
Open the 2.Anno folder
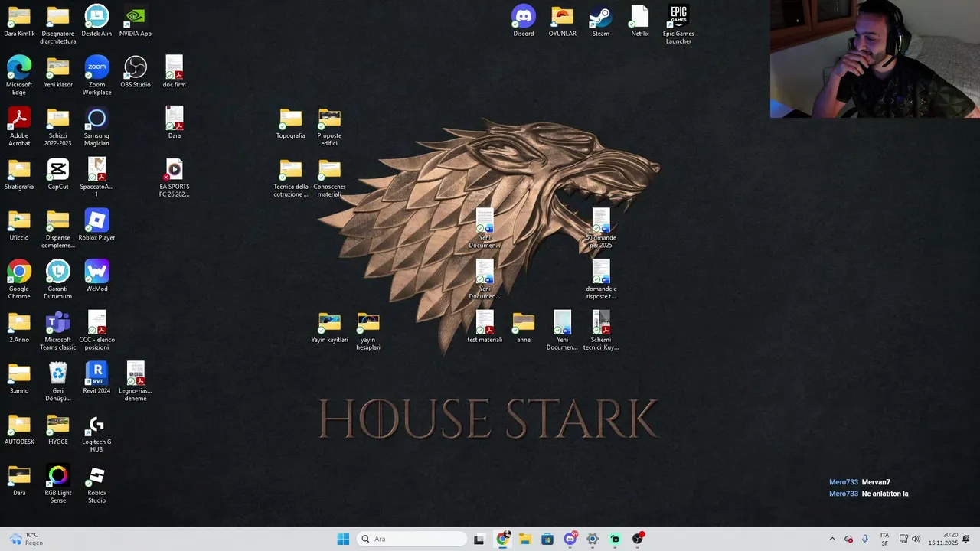pos(19,328)
